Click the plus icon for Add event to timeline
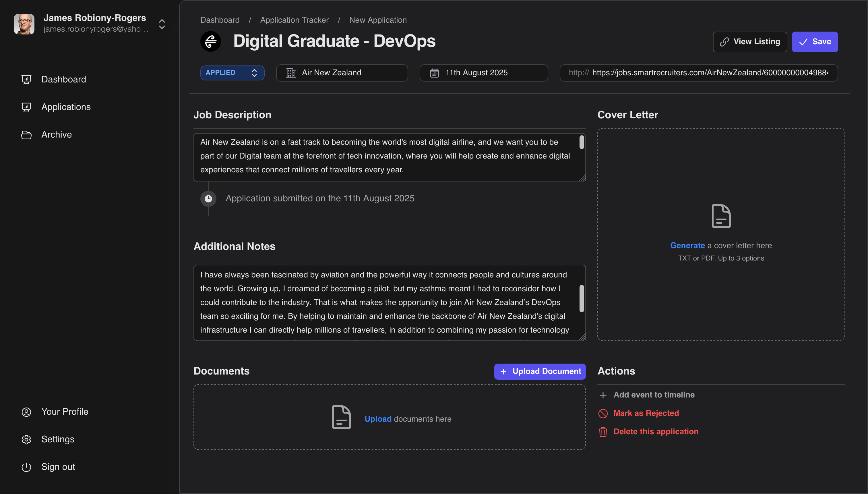Viewport: 868px width, 494px height. 603,395
